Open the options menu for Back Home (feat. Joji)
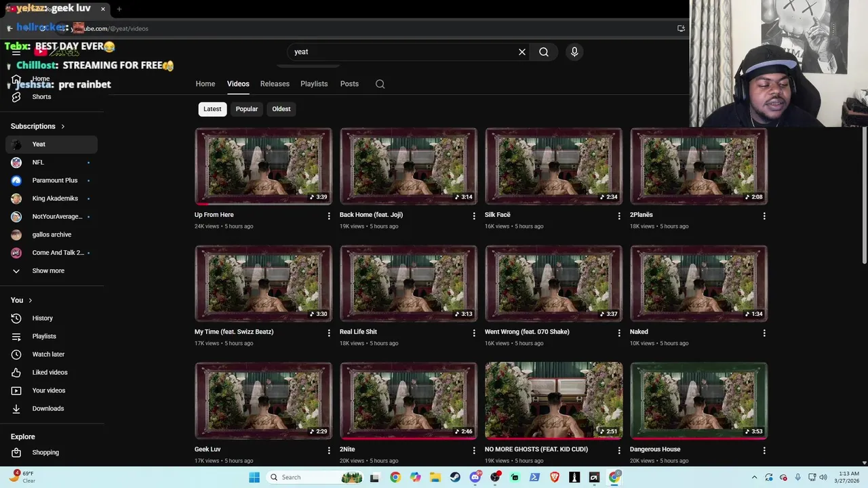Image resolution: width=868 pixels, height=488 pixels. [x=474, y=216]
